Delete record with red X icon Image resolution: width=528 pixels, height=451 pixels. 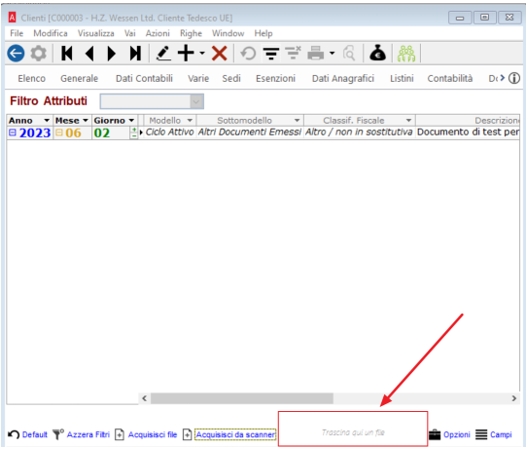219,53
